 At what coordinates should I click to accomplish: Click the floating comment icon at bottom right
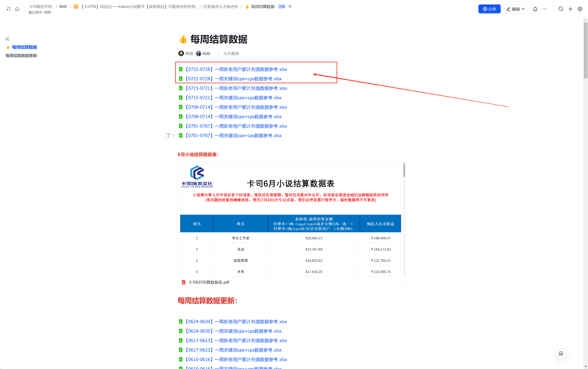(561, 354)
